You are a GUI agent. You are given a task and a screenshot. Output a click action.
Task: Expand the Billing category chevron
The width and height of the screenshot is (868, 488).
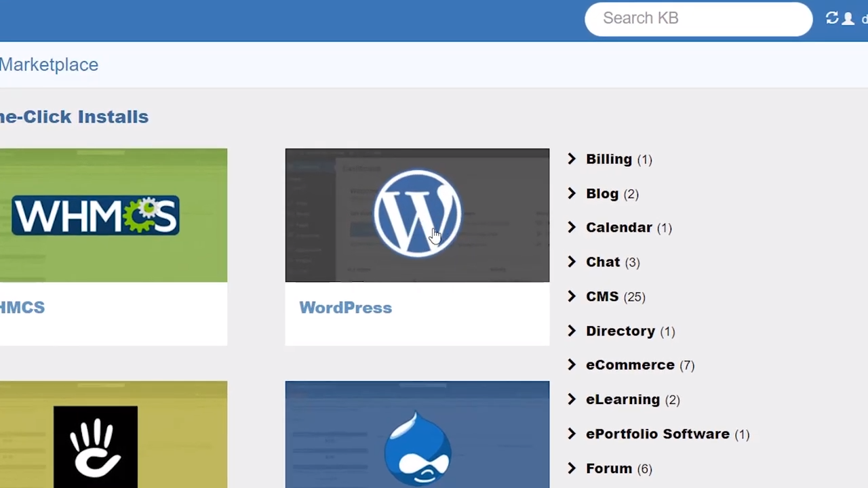pos(572,159)
